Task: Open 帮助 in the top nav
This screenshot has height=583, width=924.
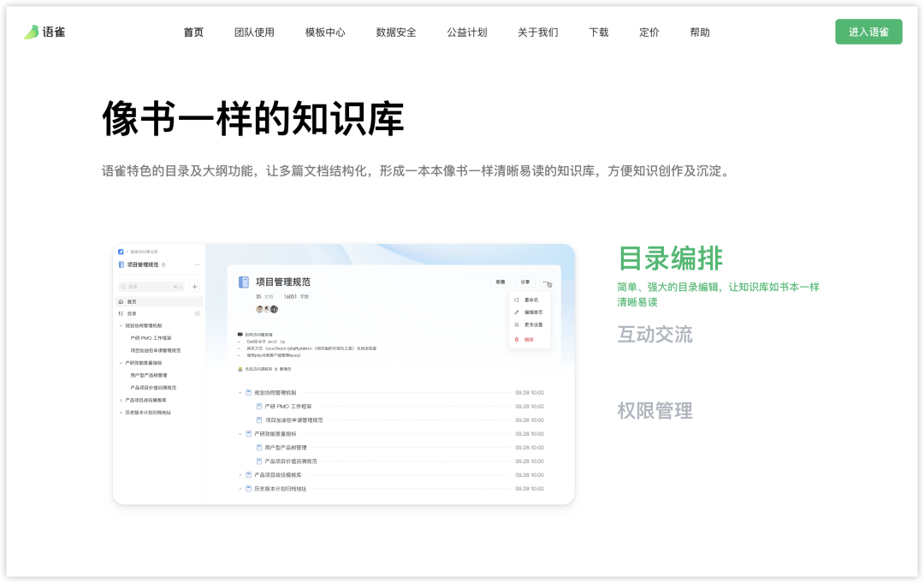Action: (700, 33)
